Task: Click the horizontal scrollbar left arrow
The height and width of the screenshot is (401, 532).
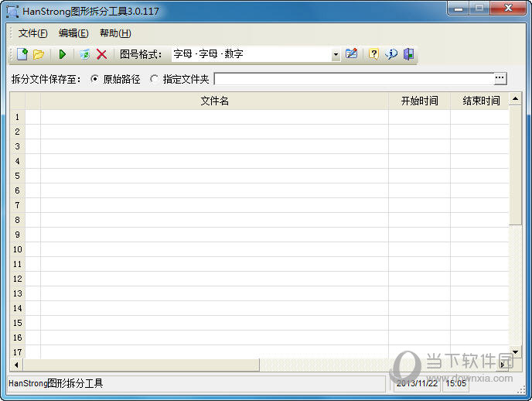Action: (16, 365)
